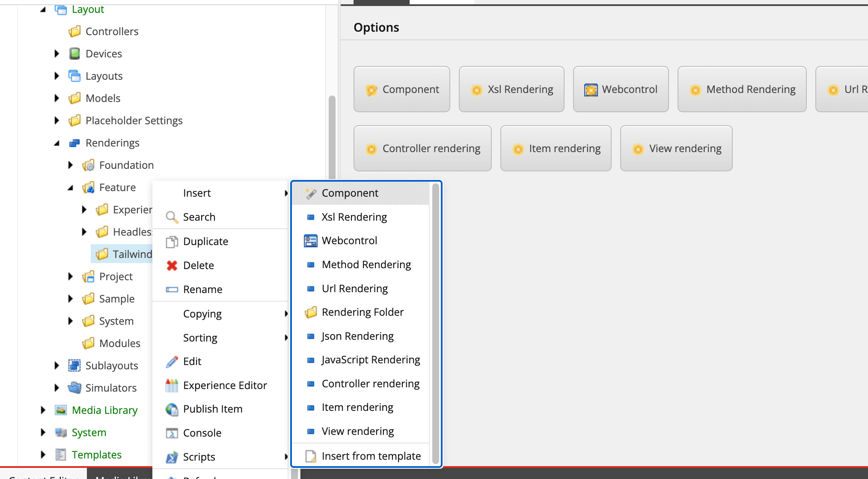Click the red Delete X icon
The image size is (868, 479).
(x=172, y=266)
